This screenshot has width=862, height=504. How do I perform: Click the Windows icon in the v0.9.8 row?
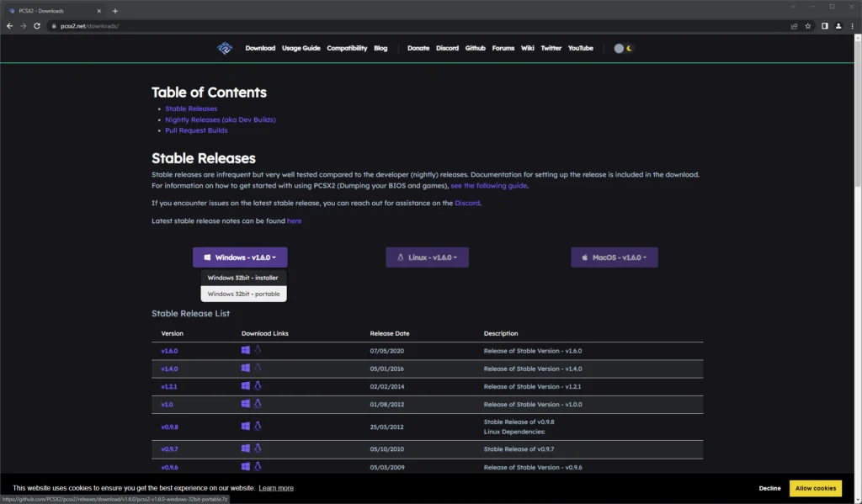point(246,426)
